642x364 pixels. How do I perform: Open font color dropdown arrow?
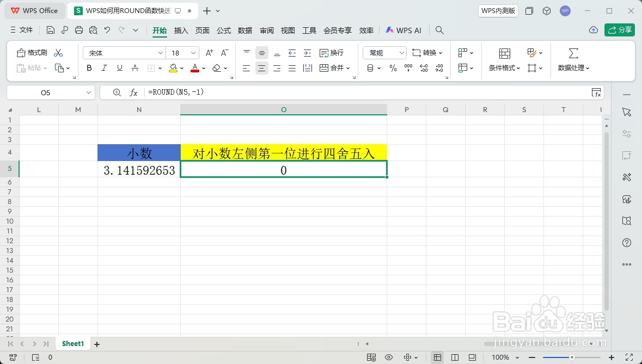pos(204,69)
